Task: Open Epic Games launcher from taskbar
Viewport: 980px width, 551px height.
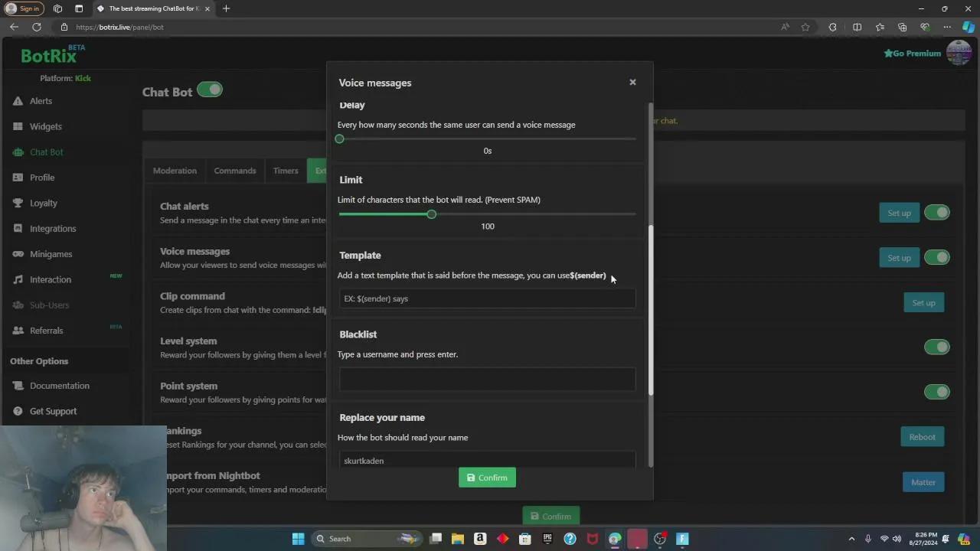Action: coord(547,539)
